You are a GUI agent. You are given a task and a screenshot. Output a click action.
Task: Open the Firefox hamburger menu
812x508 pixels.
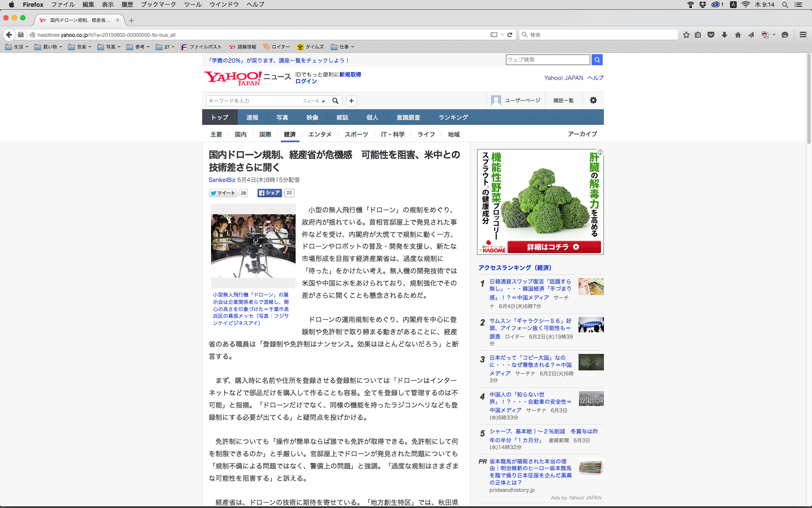click(x=803, y=35)
